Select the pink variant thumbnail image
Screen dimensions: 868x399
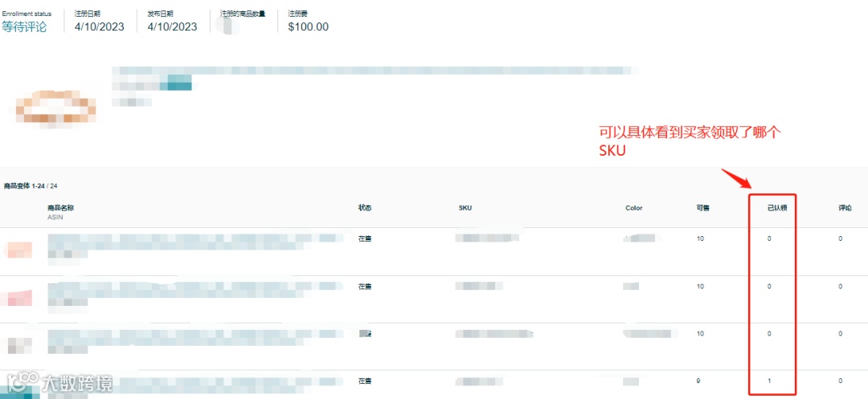[x=17, y=299]
